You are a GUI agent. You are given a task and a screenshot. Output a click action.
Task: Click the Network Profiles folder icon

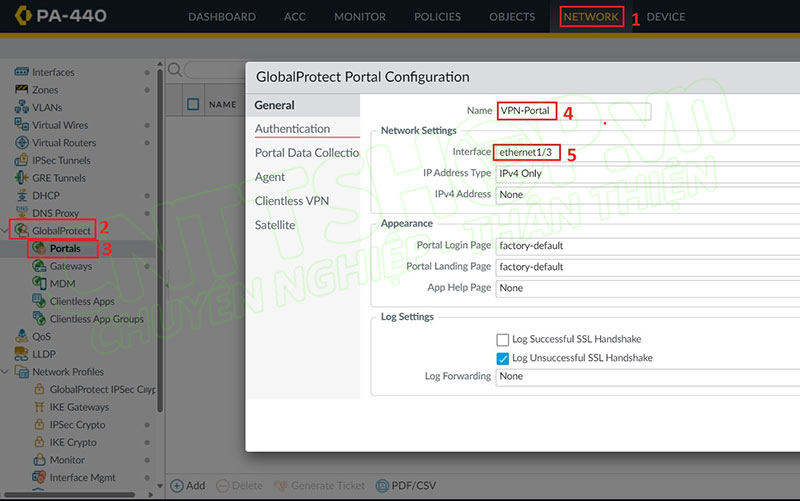(21, 371)
